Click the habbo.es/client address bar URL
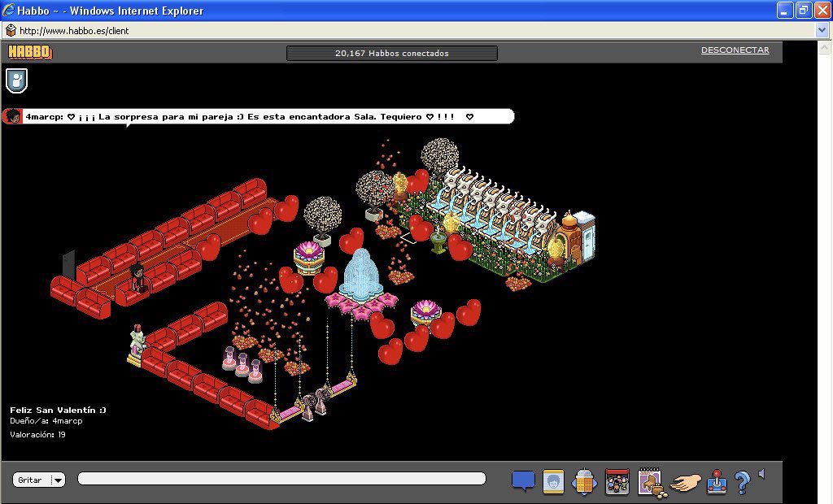 pos(74,31)
